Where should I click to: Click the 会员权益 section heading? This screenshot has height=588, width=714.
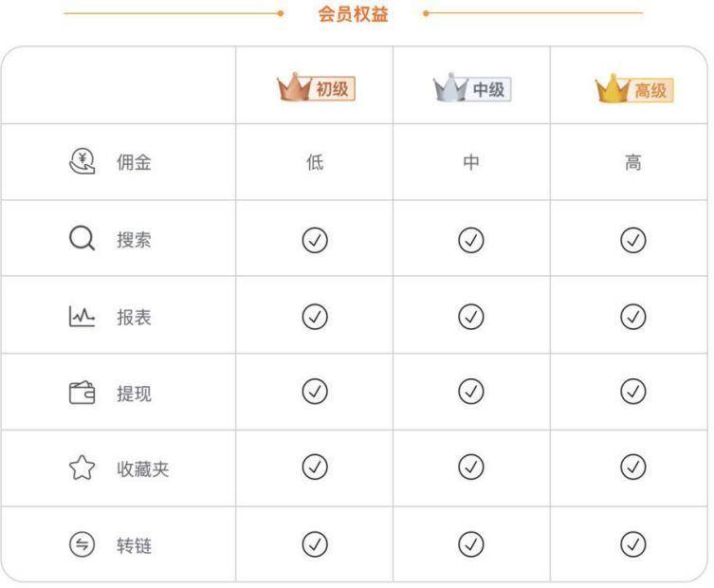tap(353, 14)
